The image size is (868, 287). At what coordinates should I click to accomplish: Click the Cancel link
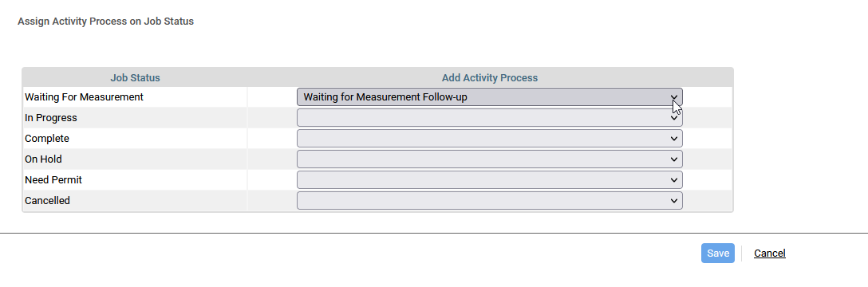click(x=769, y=254)
